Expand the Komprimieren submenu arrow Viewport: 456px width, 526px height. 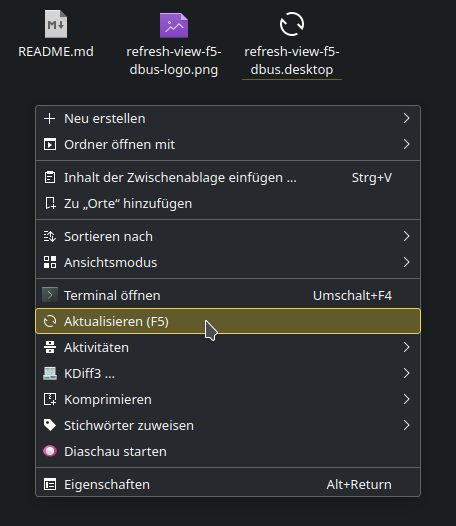(x=406, y=399)
